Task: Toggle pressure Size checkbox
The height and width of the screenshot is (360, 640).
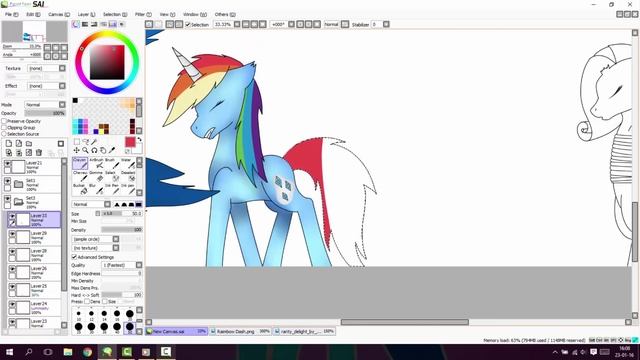Action: click(105, 302)
